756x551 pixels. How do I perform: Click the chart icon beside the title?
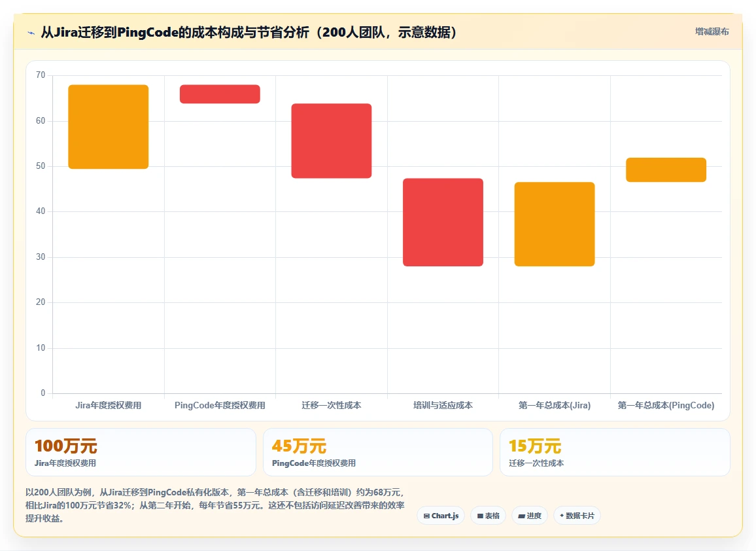(x=31, y=33)
